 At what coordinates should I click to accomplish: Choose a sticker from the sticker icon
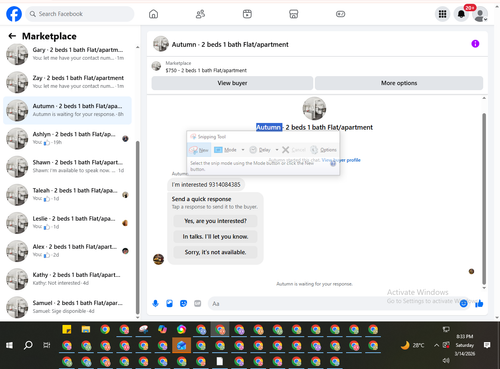183,303
